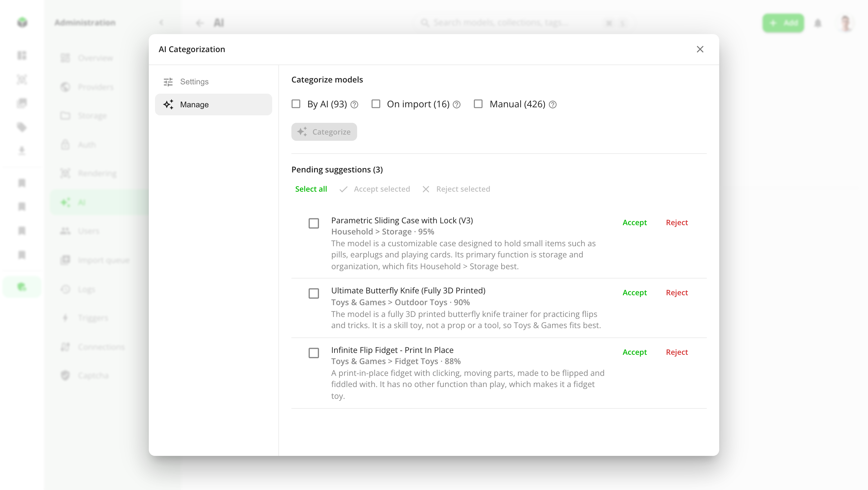Click the back arrow beside AI heading
This screenshot has height=490, width=868.
pos(200,23)
